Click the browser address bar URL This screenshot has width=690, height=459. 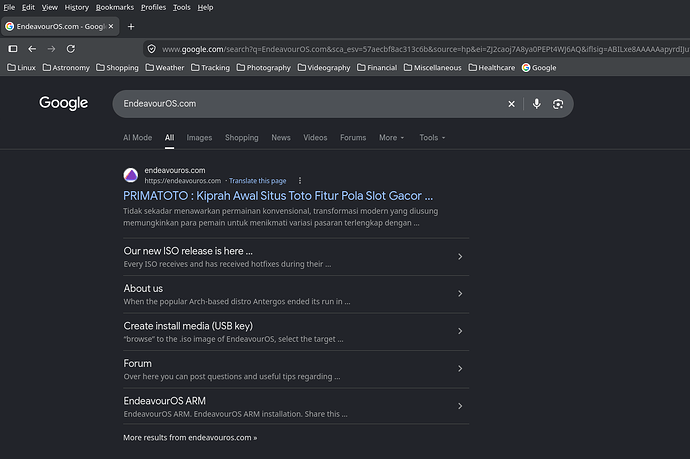coord(425,49)
